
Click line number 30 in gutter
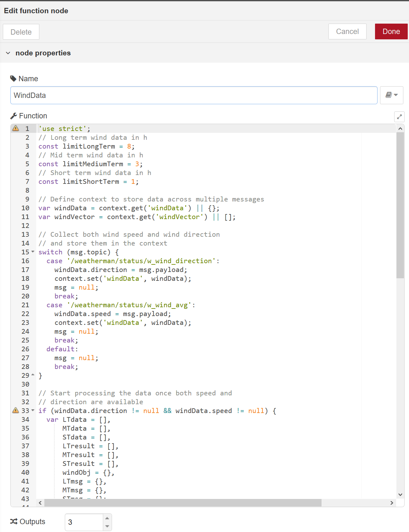click(x=25, y=384)
